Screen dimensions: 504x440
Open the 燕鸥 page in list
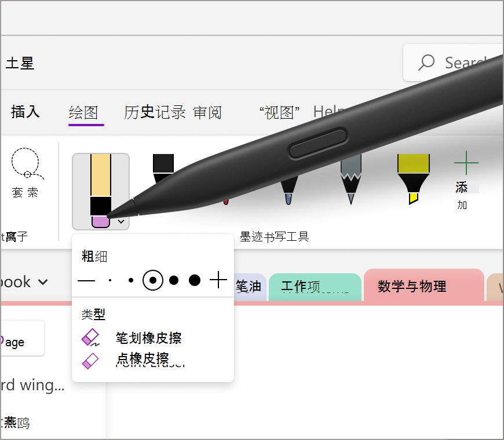pyautogui.click(x=16, y=423)
